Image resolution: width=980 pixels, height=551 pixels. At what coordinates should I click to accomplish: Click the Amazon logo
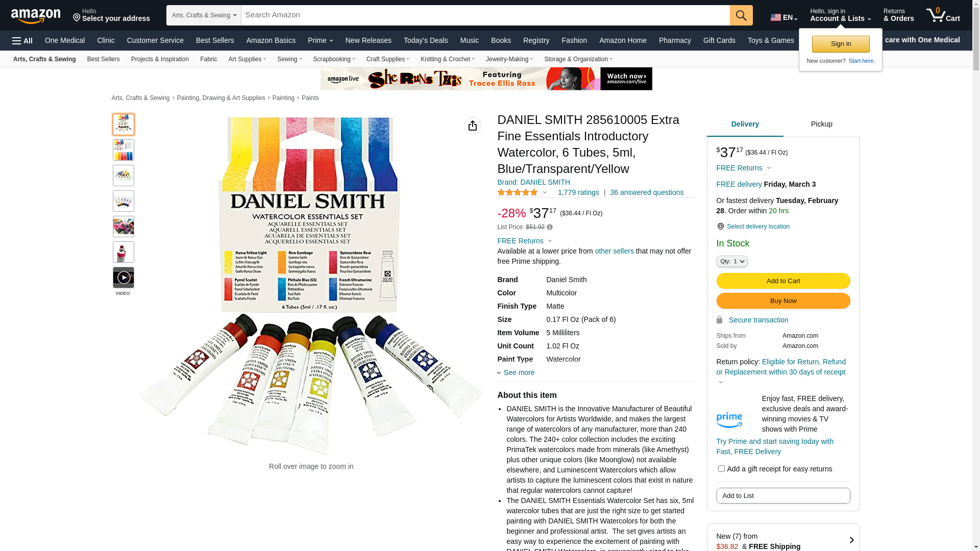point(36,16)
